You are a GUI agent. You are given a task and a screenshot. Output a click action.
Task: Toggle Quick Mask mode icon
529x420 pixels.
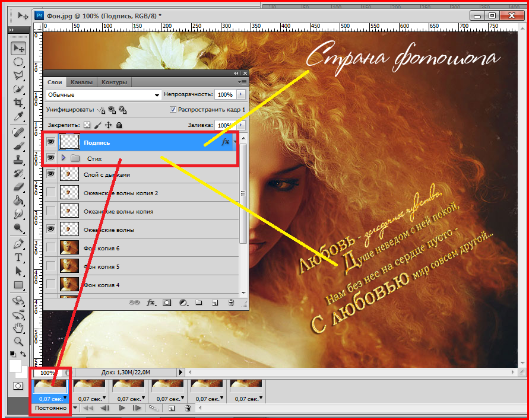[18, 386]
